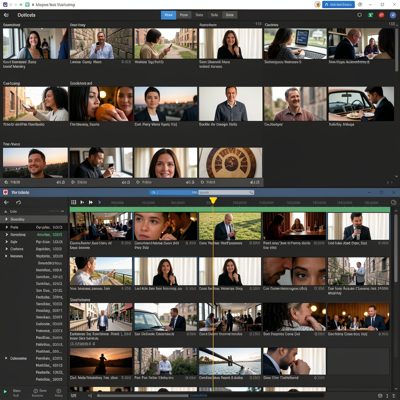This screenshot has height=400, width=400.
Task: Select man pointing at seaside clip
Action: point(101,271)
